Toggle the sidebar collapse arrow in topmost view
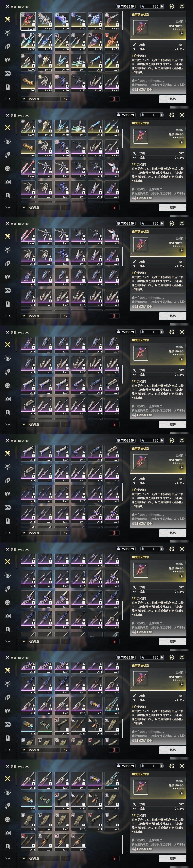This screenshot has height=868, width=193. [x=7, y=99]
